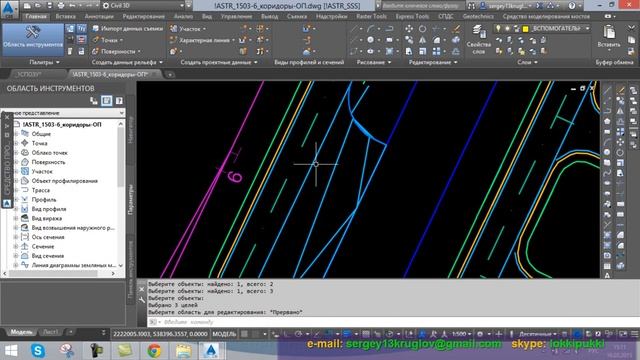Image resolution: width=640 pixels, height=360 pixels.
Task: Expand the Палитры panel
Action: [44, 62]
